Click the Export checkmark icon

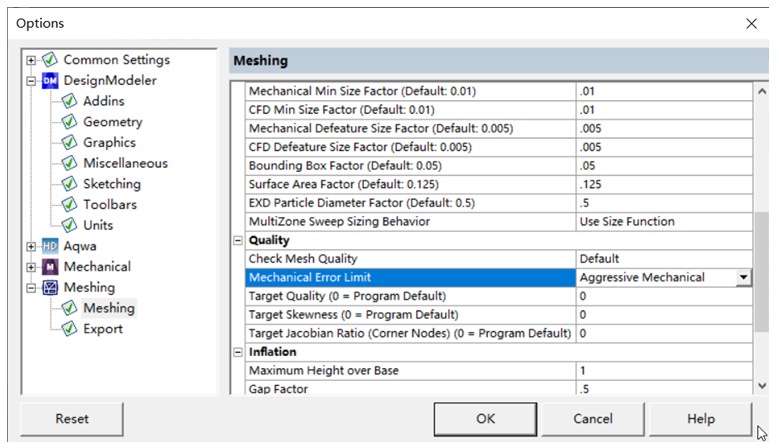pyautogui.click(x=70, y=329)
